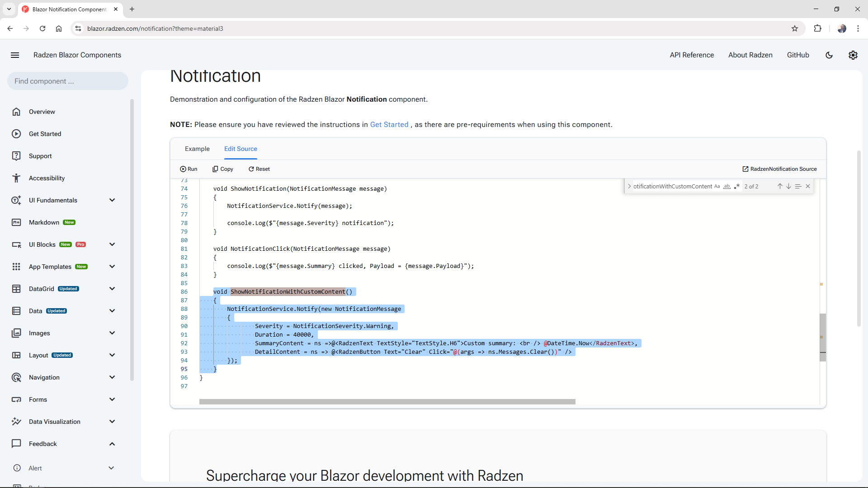Click Layout icon in sidebar

tap(16, 355)
